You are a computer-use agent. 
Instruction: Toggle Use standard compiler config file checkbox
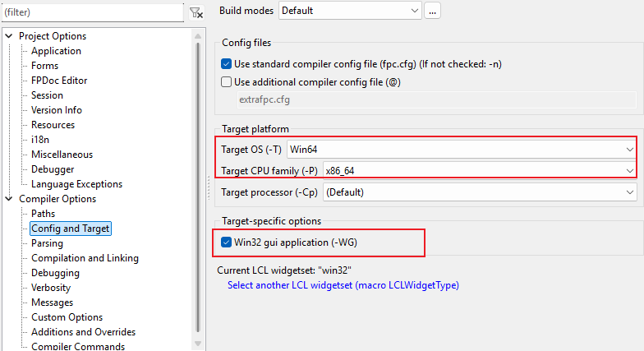point(226,64)
